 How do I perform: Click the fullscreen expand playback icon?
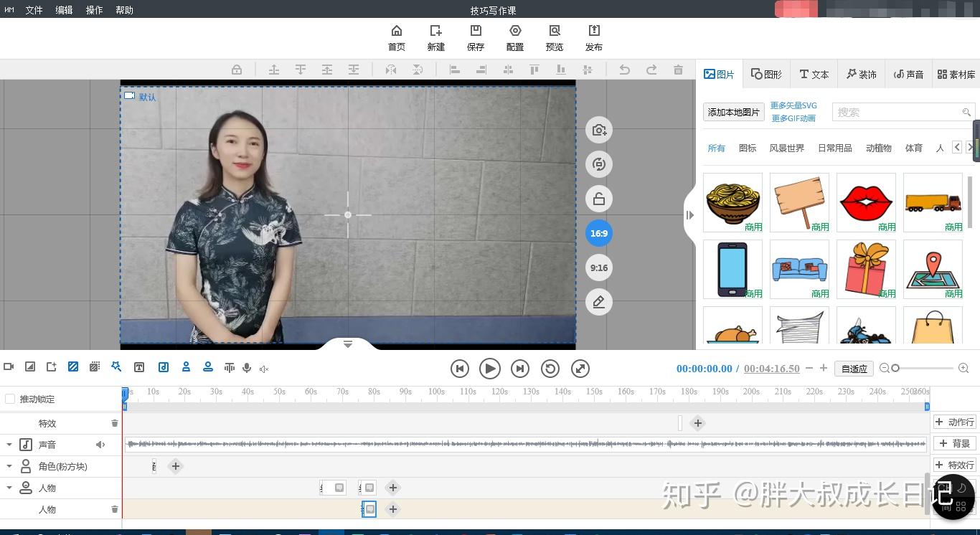[580, 369]
